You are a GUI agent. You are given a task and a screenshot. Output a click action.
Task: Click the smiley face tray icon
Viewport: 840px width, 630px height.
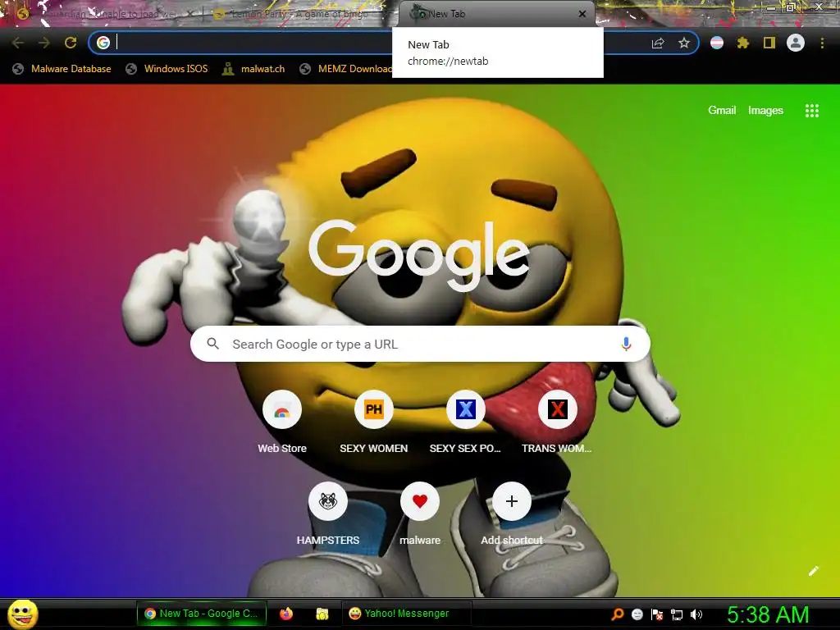pos(637,614)
